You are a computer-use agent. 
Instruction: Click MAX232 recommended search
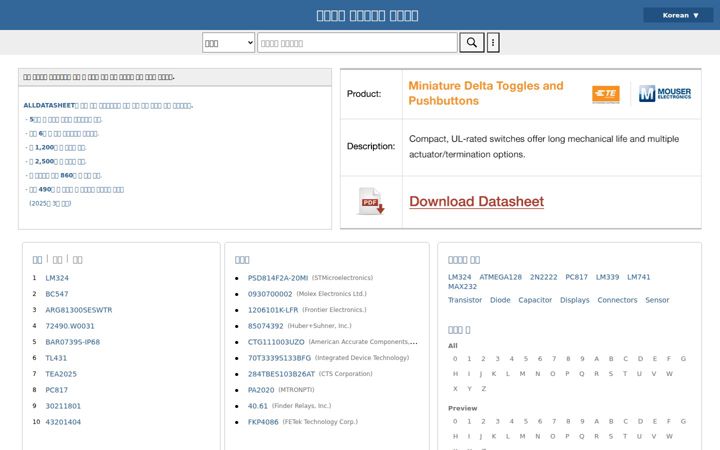click(x=462, y=287)
